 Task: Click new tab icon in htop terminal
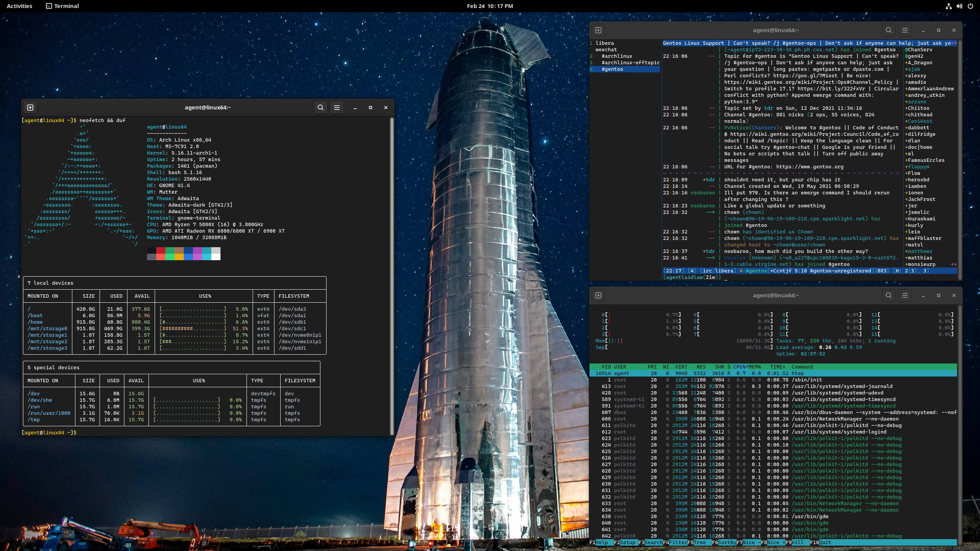pos(598,295)
